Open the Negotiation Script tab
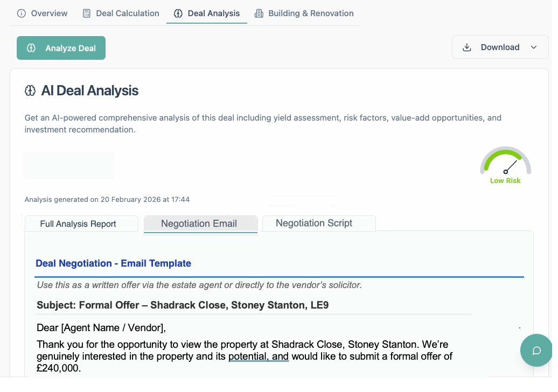Image resolution: width=558 pixels, height=392 pixels. click(x=314, y=223)
